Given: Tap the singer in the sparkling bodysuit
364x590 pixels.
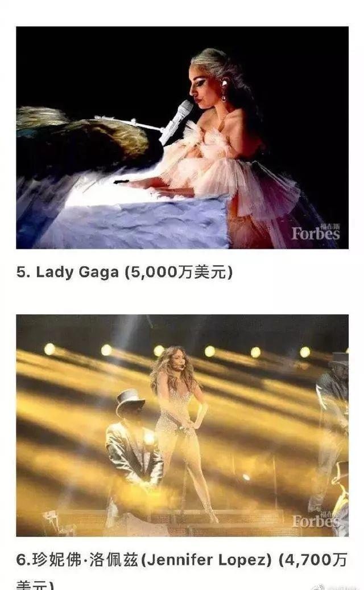Looking at the screenshot, I should click(180, 425).
